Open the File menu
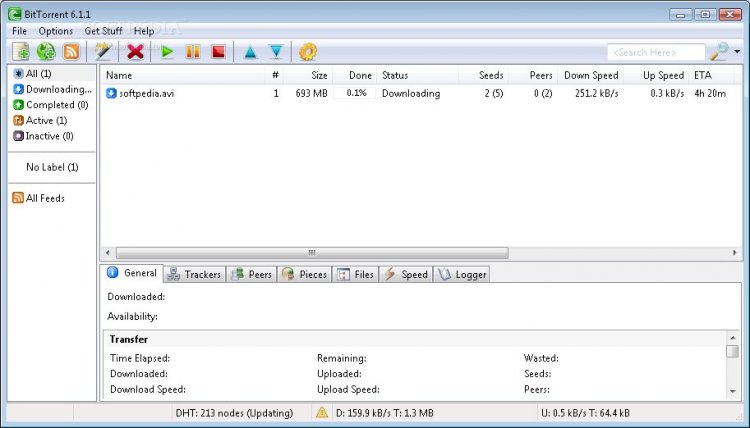This screenshot has width=750, height=428. 19,31
